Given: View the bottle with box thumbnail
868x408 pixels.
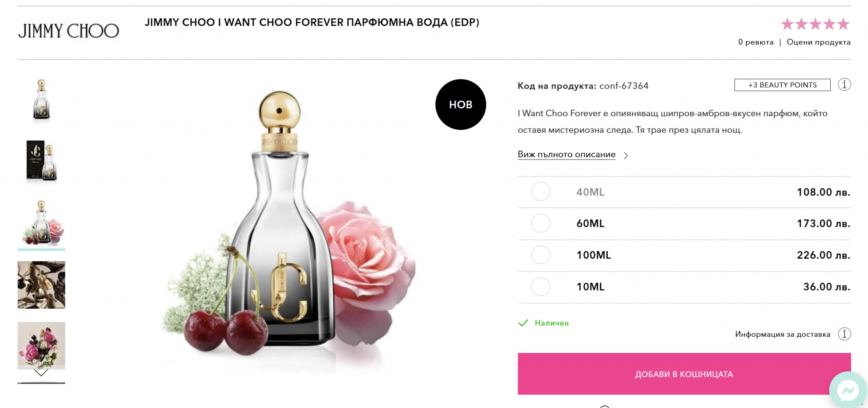Looking at the screenshot, I should (42, 161).
